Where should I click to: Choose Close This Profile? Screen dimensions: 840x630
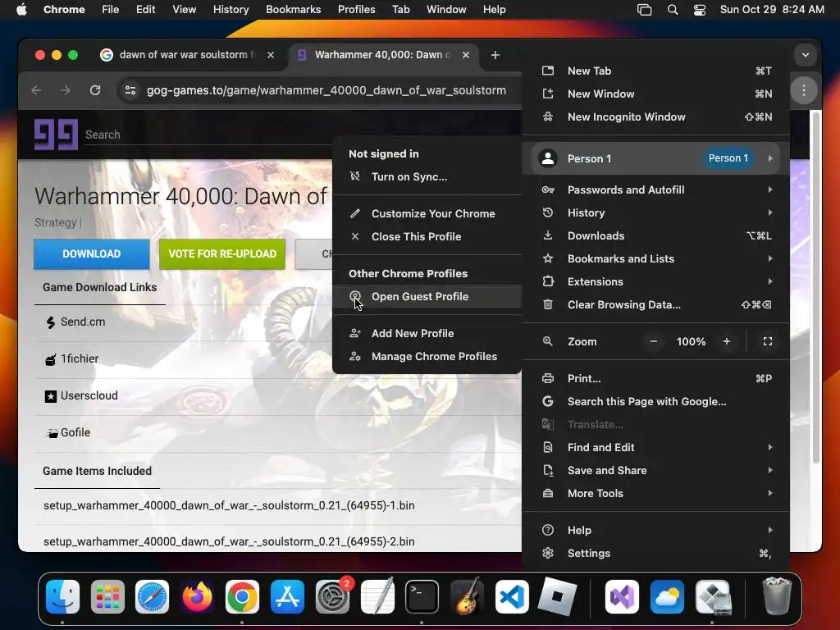pos(427,236)
